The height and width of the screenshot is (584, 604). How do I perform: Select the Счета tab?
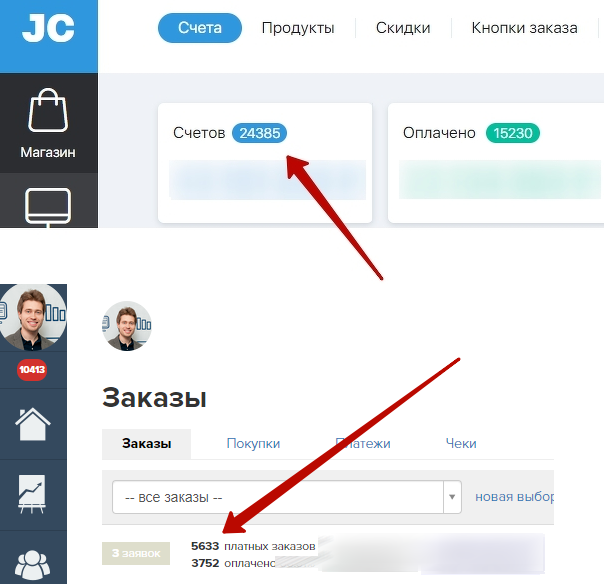pos(200,28)
